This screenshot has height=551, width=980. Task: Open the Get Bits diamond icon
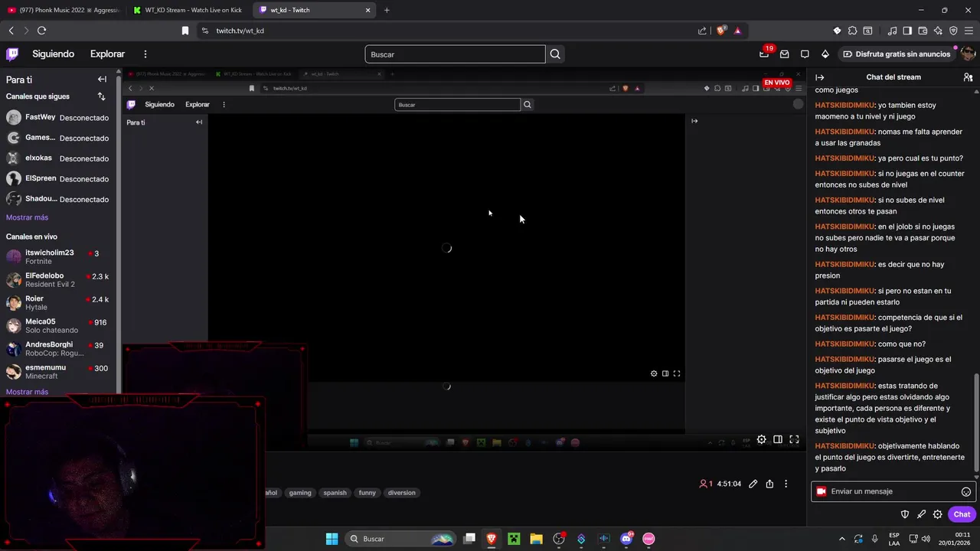pos(825,54)
